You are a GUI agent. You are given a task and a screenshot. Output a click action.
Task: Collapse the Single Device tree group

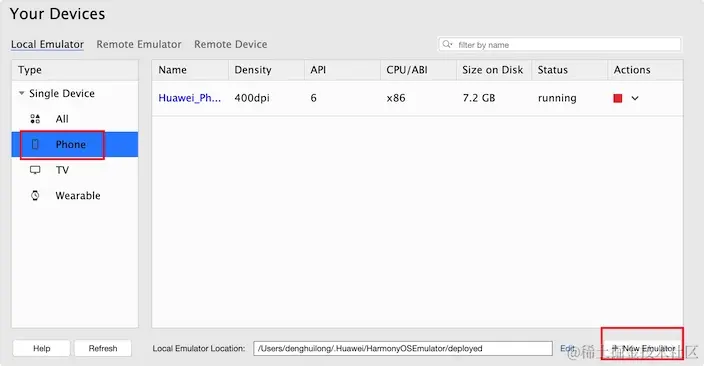[22, 93]
